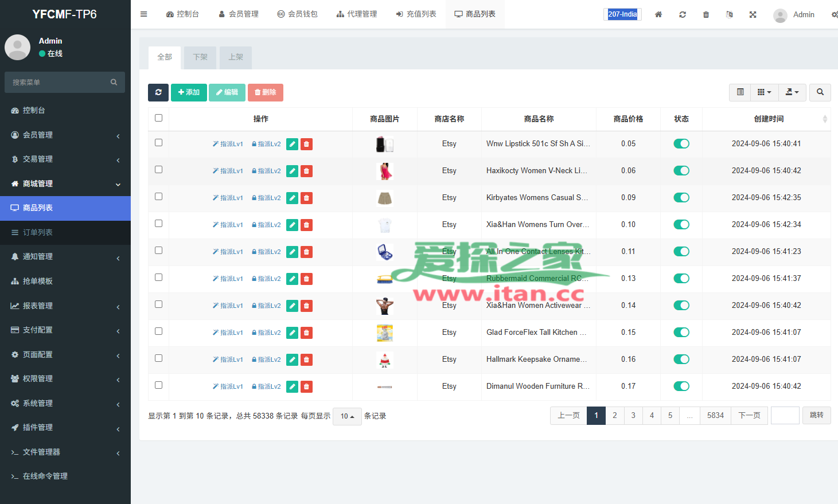Viewport: 838px width, 504px height.
Task: Click the hamburger menu collapse icon
Action: pyautogui.click(x=144, y=14)
